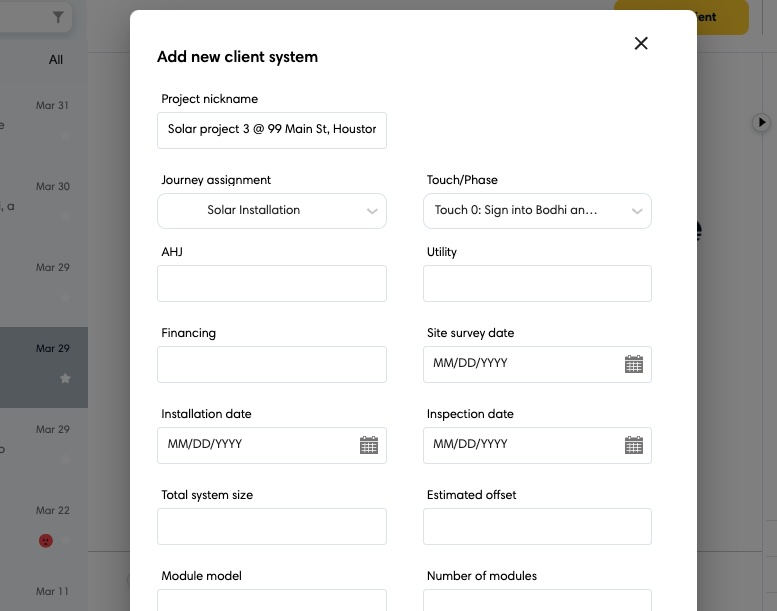Click the red sad face icon on Mar 22
777x611 pixels.
(46, 541)
